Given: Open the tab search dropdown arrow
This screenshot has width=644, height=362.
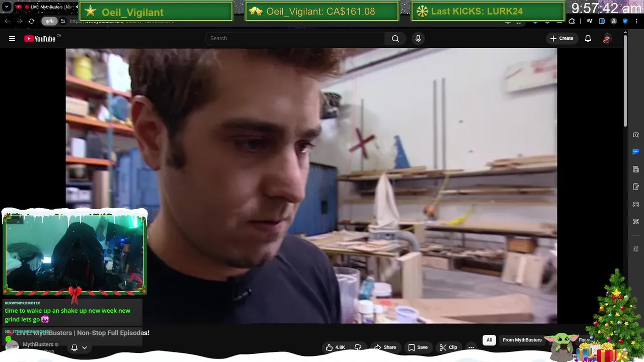Looking at the screenshot, I should (x=7, y=7).
